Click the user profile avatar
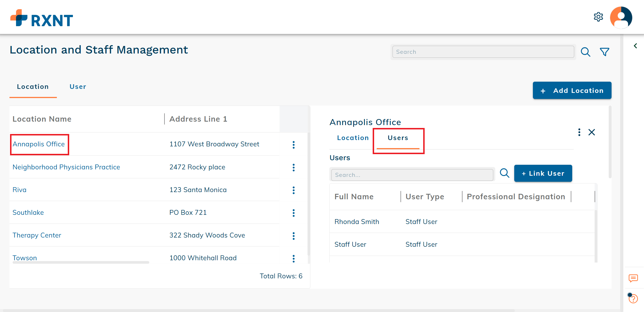 click(621, 18)
